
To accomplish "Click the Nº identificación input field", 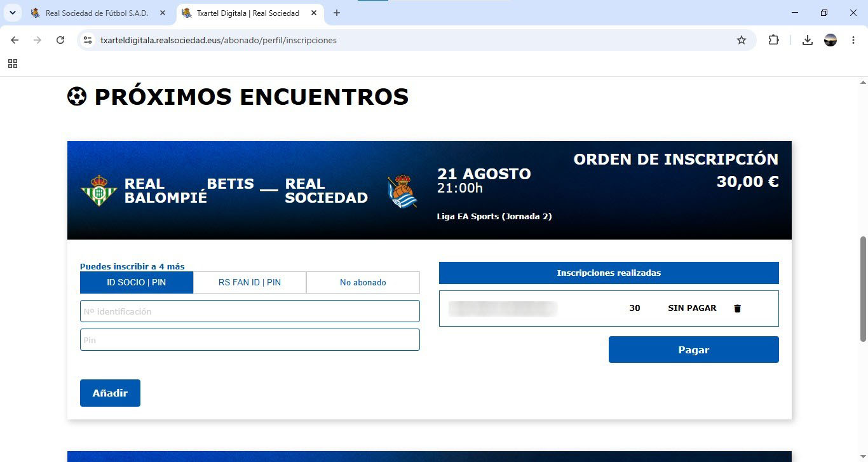I will coord(250,311).
